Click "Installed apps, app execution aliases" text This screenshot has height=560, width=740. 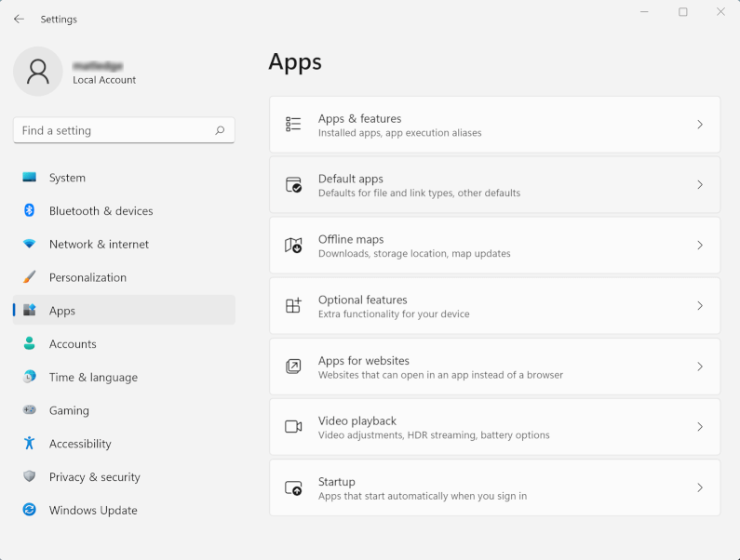point(399,133)
